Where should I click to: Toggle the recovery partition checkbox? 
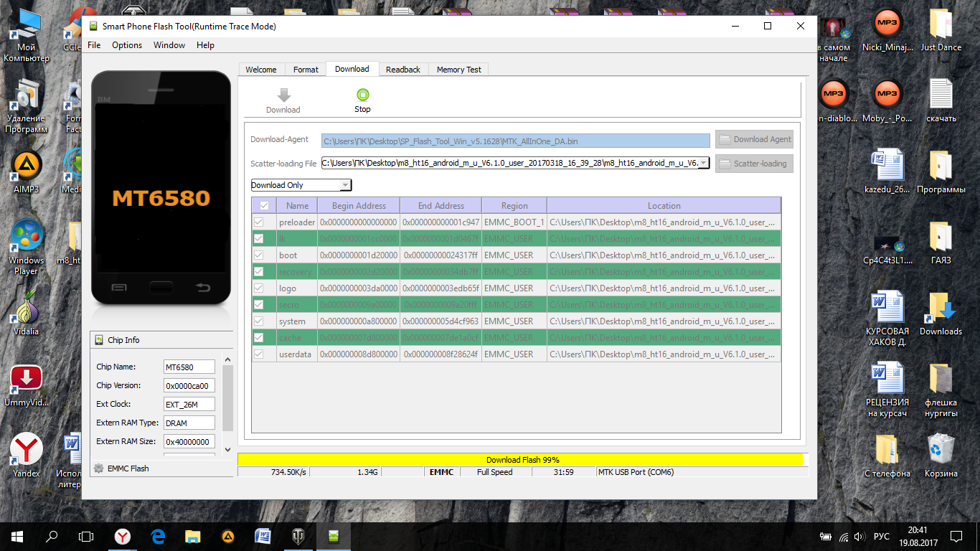259,272
